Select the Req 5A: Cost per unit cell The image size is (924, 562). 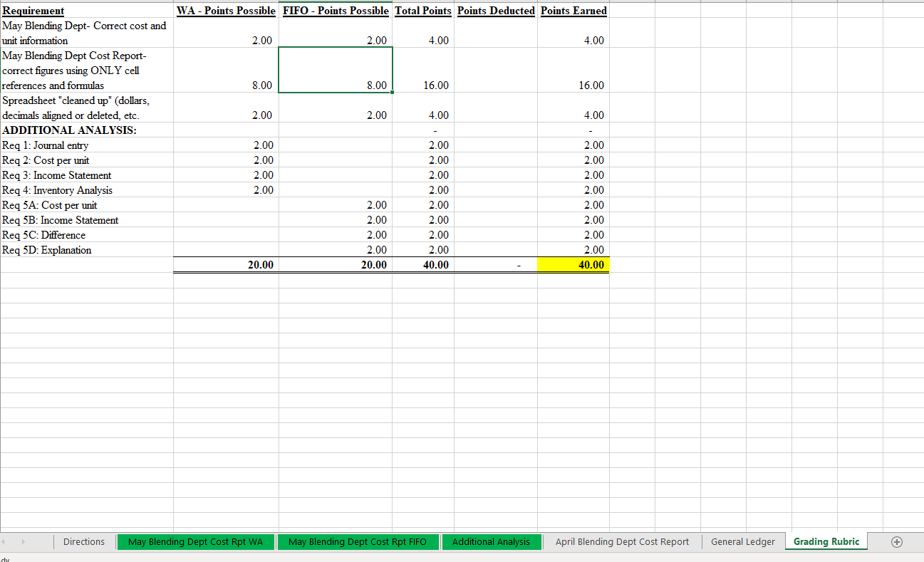[87, 205]
